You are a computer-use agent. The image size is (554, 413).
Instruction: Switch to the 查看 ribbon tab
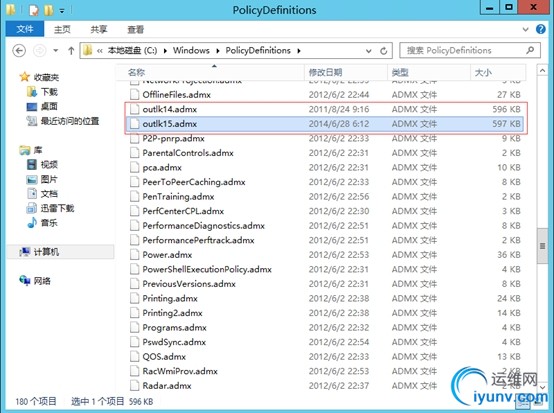click(x=136, y=29)
